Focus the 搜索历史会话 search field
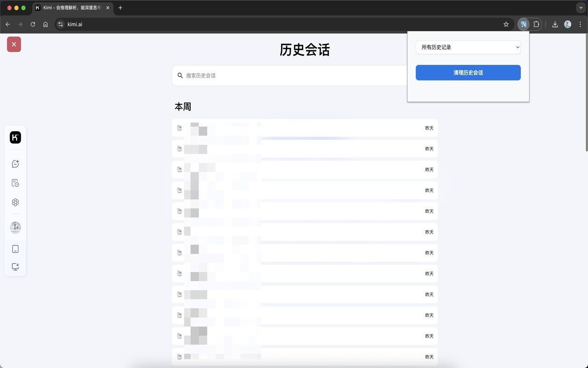The width and height of the screenshot is (588, 368). pyautogui.click(x=289, y=75)
